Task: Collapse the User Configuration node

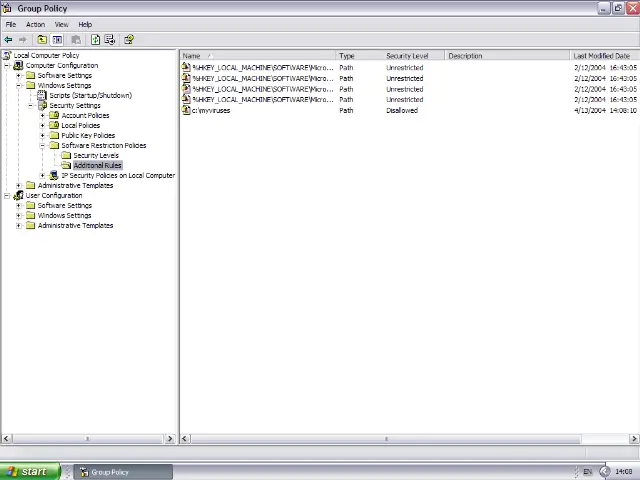Action: click(x=7, y=196)
